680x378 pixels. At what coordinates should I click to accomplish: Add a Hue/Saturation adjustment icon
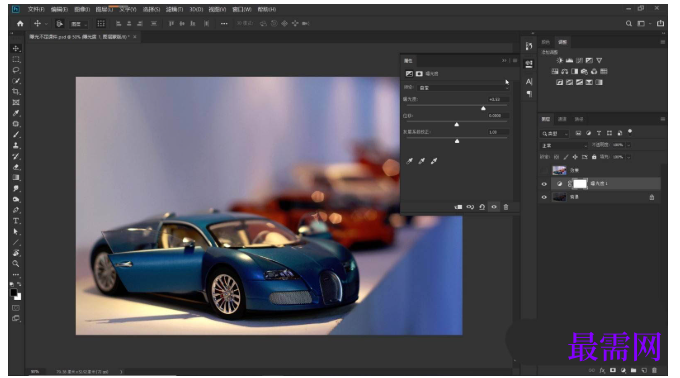tap(555, 72)
